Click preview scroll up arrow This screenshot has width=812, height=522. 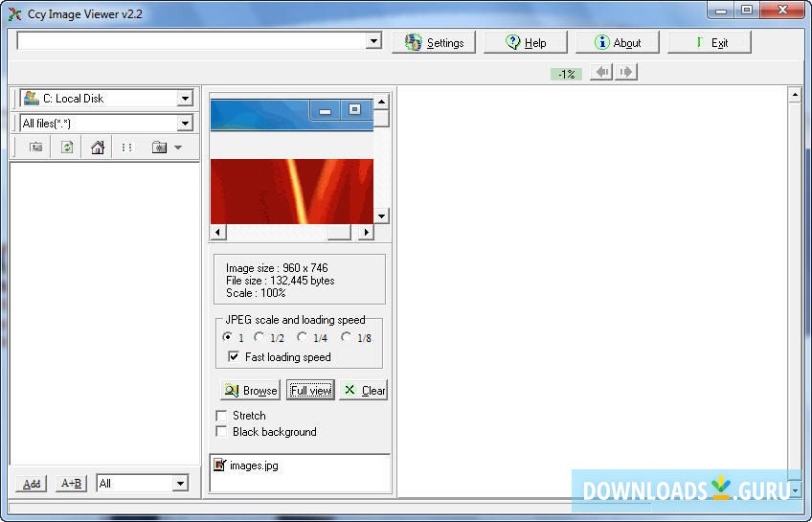tap(382, 102)
